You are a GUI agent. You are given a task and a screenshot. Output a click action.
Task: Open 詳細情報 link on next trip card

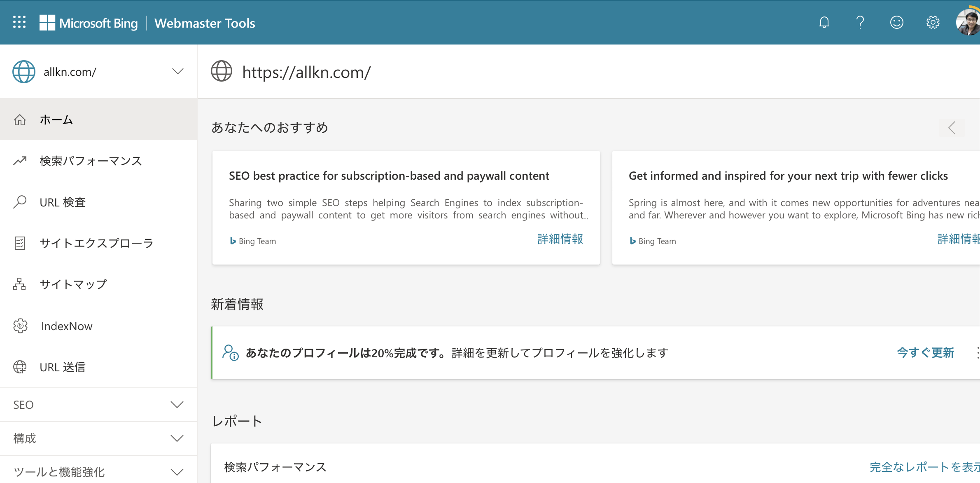[x=959, y=239]
